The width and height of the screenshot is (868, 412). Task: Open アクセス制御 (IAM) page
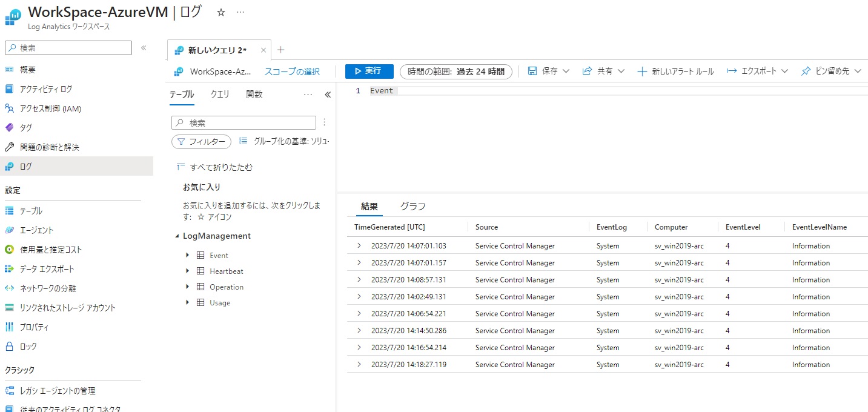pos(50,108)
